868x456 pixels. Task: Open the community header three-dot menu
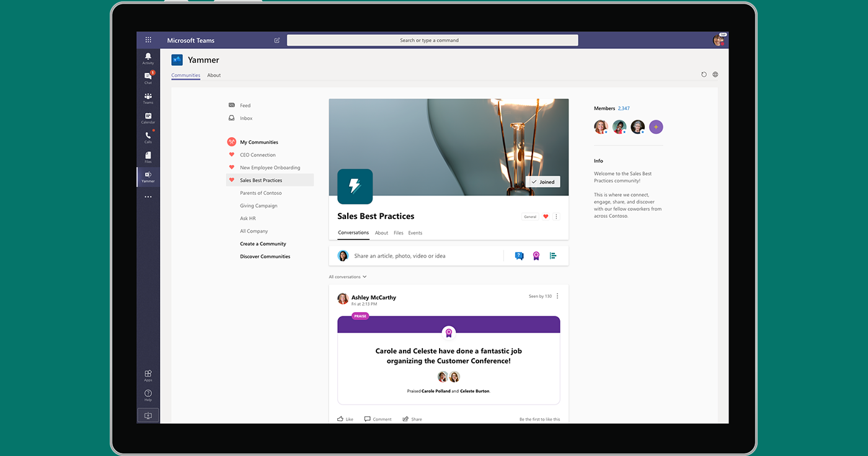tap(556, 217)
